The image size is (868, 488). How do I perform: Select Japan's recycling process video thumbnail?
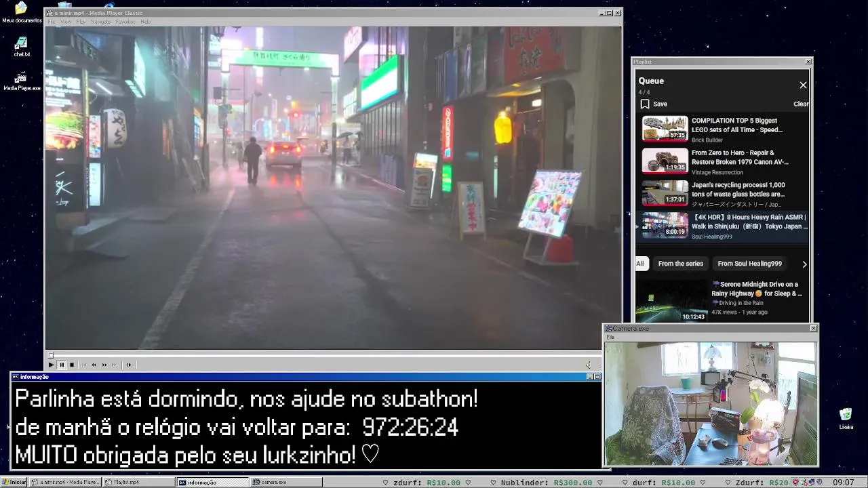pos(665,192)
